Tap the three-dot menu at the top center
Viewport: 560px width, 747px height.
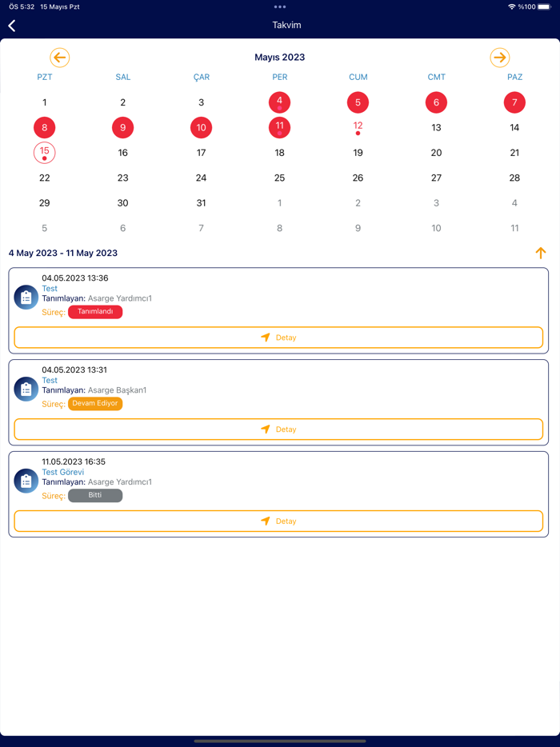tap(279, 7)
